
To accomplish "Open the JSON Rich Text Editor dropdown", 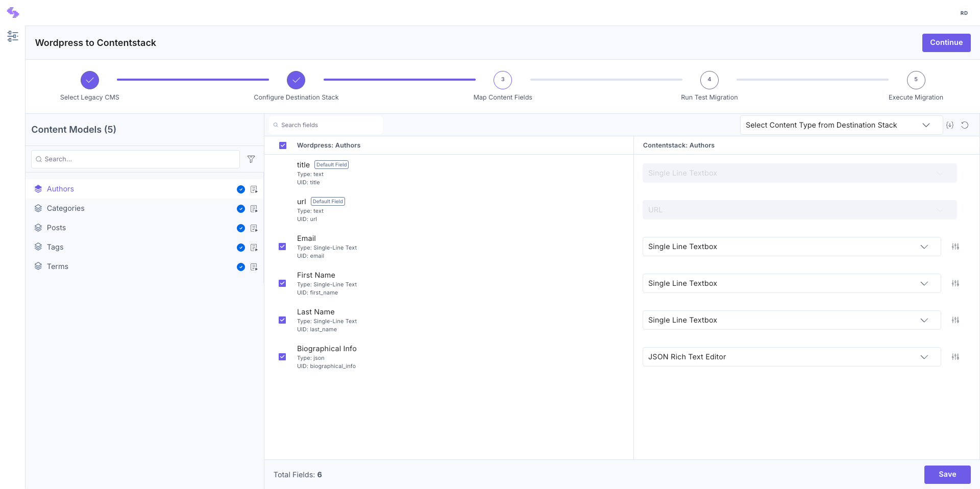I will tap(792, 357).
